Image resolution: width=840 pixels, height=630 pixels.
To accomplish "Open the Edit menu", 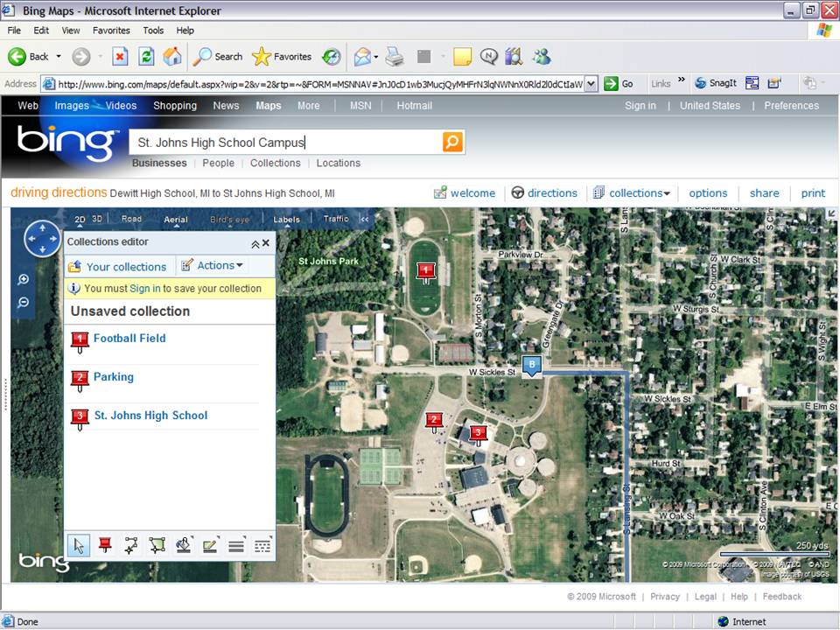I will coord(41,31).
